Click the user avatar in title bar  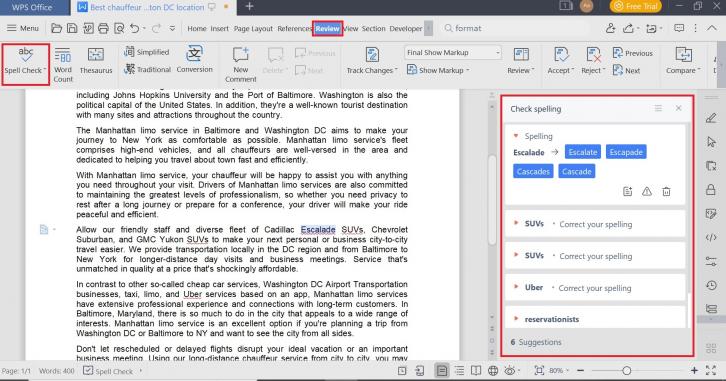(586, 6)
